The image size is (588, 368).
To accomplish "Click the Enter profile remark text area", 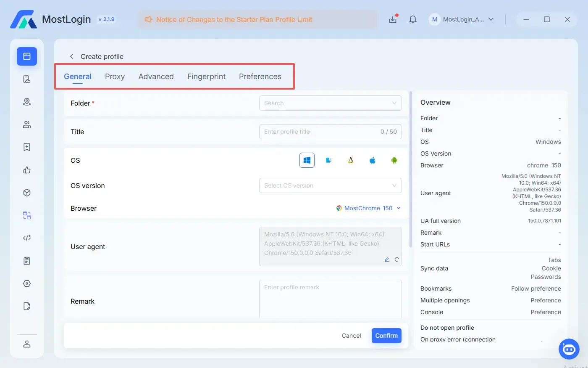I will point(331,299).
